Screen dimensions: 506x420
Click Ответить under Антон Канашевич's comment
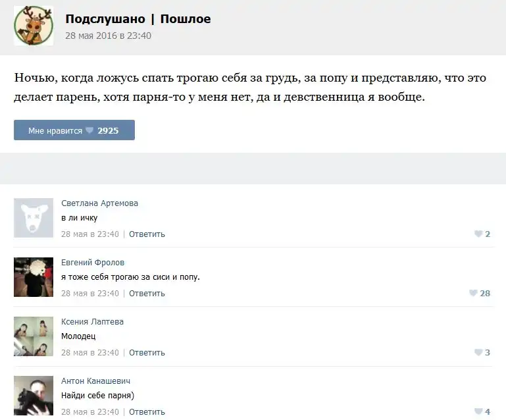[147, 411]
